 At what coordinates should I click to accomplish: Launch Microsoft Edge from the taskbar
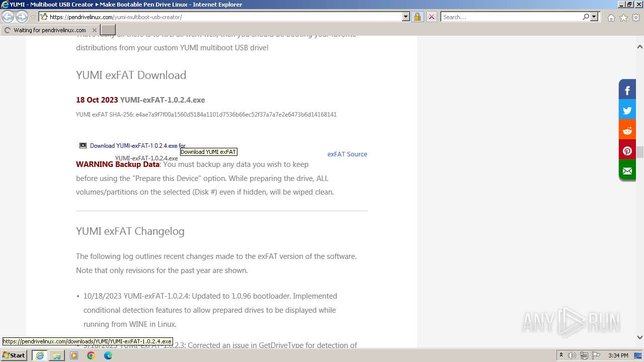point(108,355)
